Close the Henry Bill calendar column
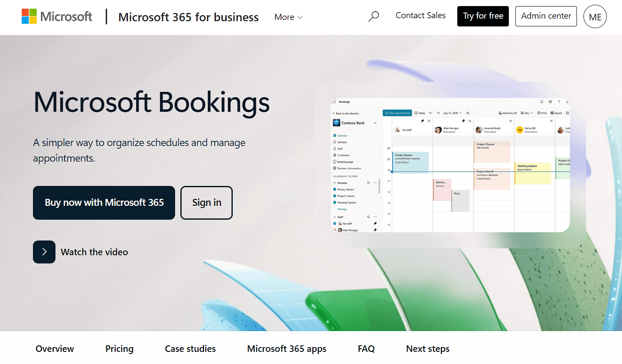Viewport: 622px width, 364px height. [x=551, y=121]
